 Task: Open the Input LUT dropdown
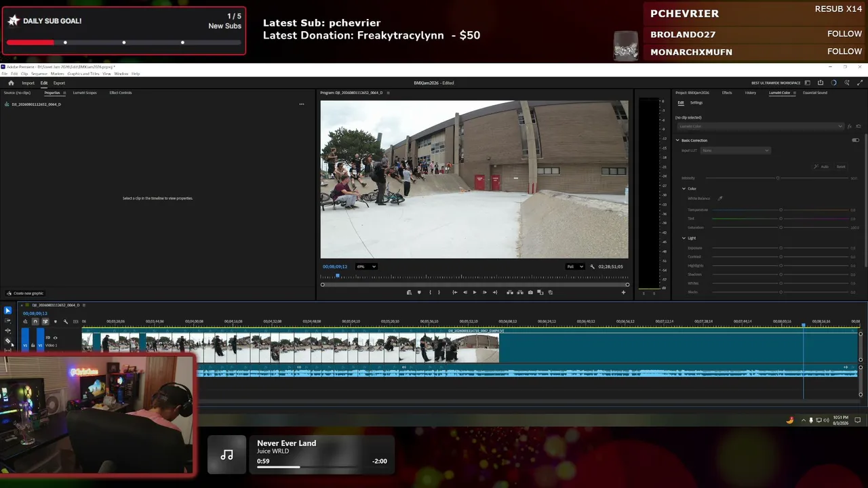click(x=736, y=150)
